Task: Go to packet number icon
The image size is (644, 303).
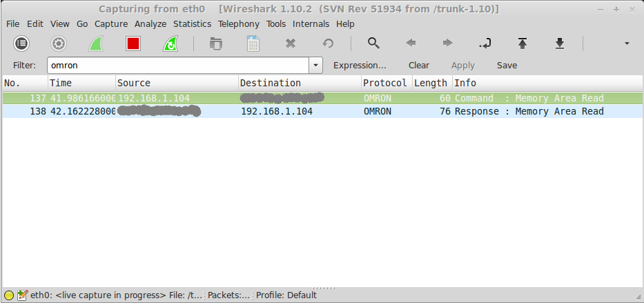Action: (485, 43)
